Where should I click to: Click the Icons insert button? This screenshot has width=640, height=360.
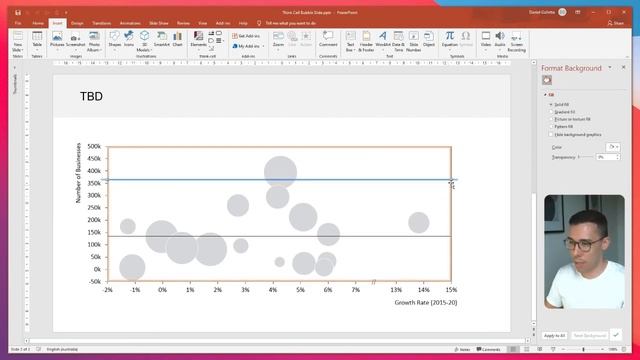click(129, 39)
